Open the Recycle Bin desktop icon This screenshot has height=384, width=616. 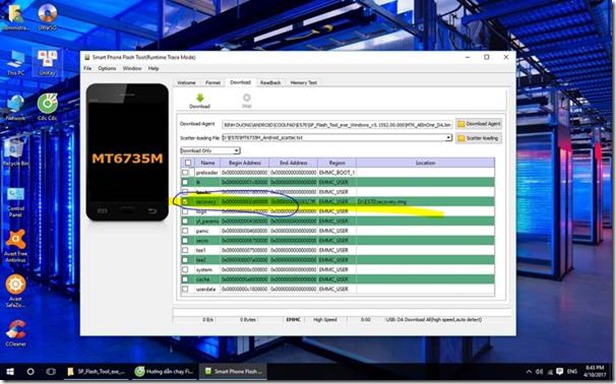15,152
